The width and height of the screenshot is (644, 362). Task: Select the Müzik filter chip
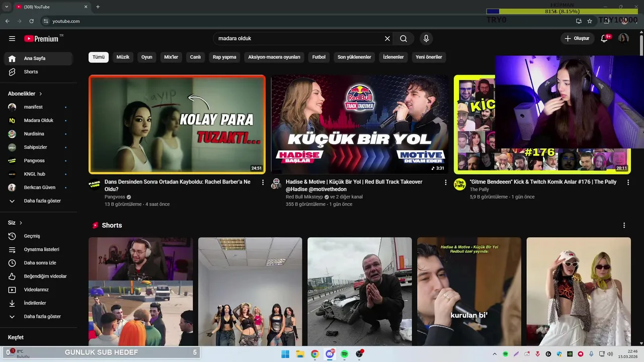tap(123, 57)
